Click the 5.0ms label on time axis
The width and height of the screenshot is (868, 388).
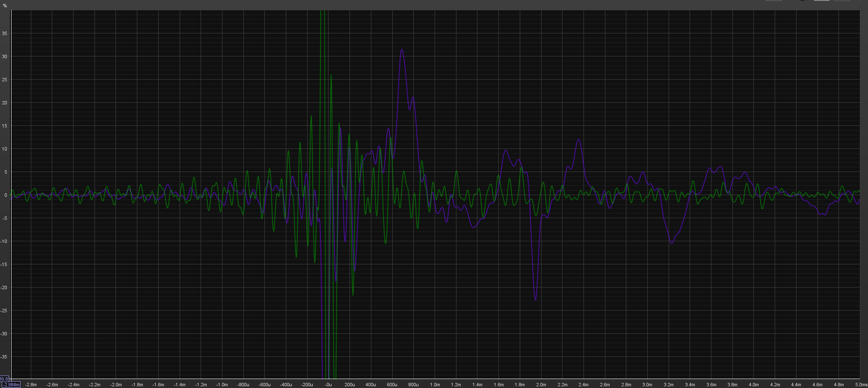pyautogui.click(x=861, y=385)
